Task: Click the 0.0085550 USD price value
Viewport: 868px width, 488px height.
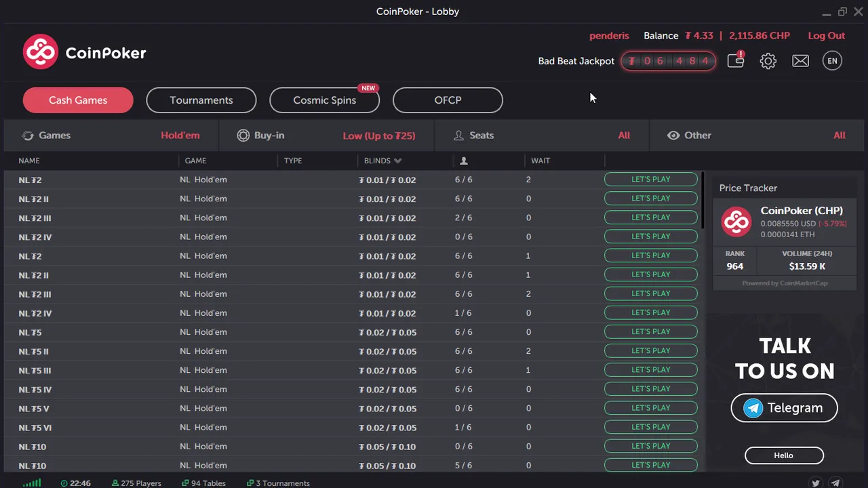Action: [788, 224]
